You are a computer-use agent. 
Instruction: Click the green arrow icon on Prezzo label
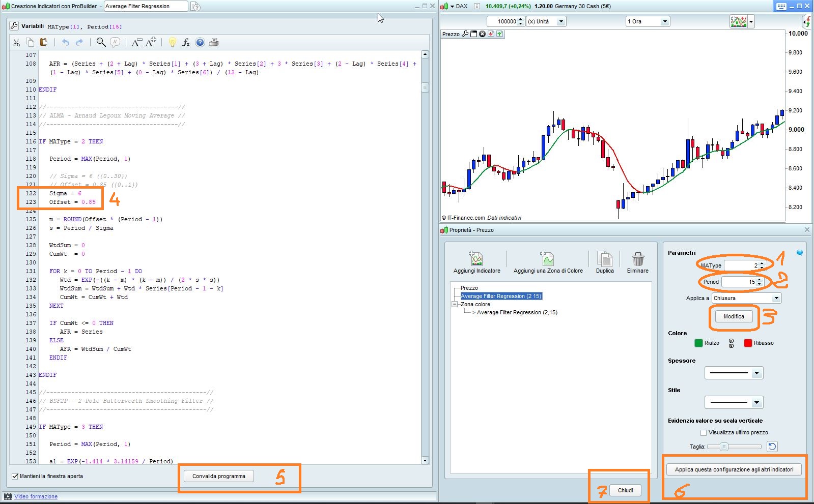tap(499, 34)
